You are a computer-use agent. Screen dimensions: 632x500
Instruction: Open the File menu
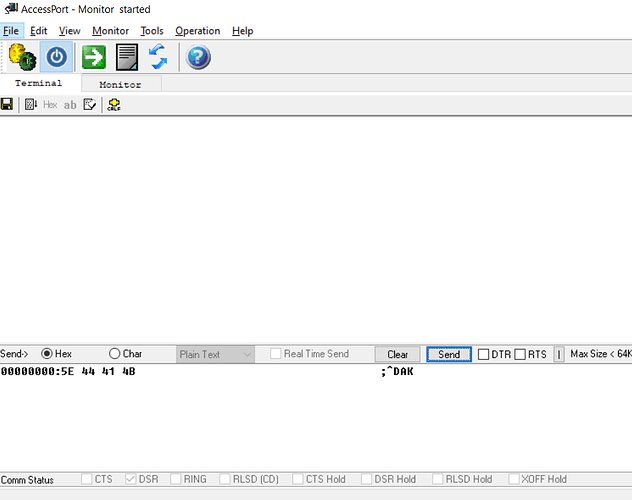click(11, 31)
